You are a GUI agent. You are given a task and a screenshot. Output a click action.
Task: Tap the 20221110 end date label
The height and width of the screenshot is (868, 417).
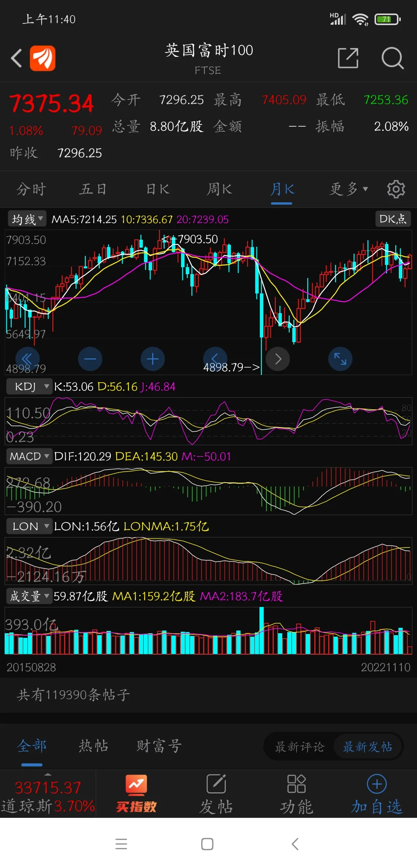[385, 667]
